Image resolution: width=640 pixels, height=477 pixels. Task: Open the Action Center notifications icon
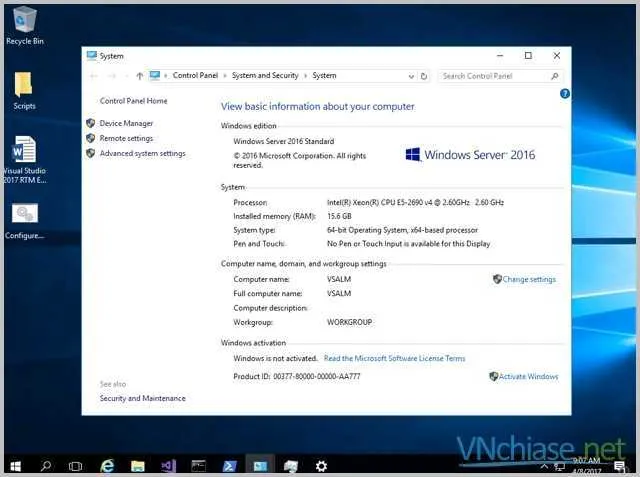click(x=619, y=466)
